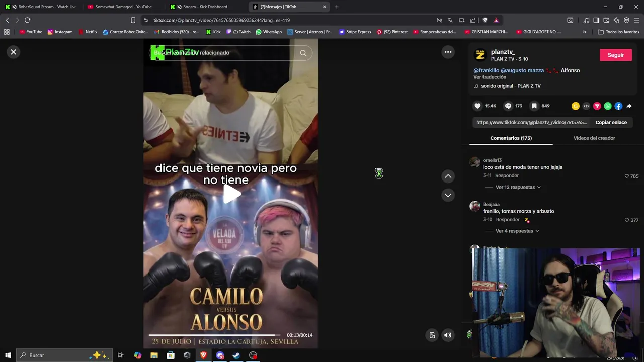This screenshot has width=644, height=362.
Task: Share the video to WhatsApp
Action: [608, 106]
